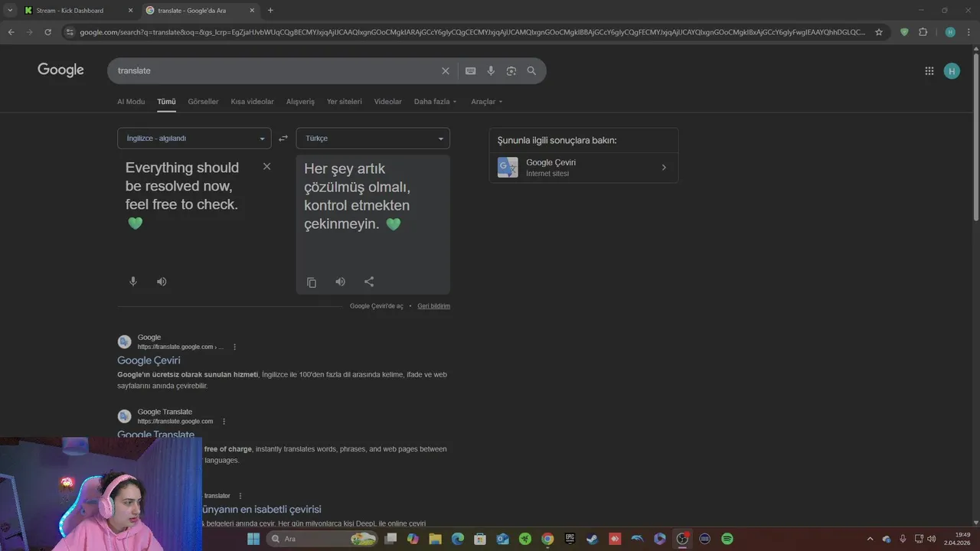980x551 pixels.
Task: Open Steam from the taskbar
Action: point(592,539)
